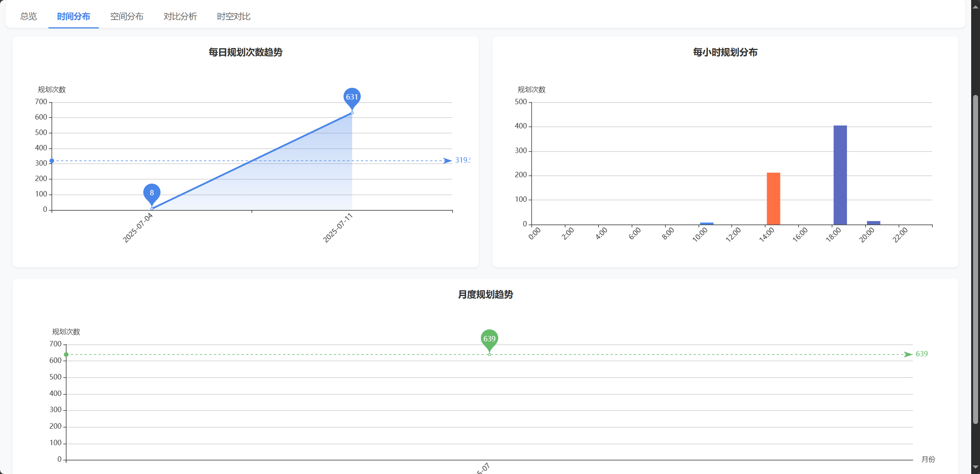
Task: Click the tall purple 18:00 bar
Action: (840, 175)
